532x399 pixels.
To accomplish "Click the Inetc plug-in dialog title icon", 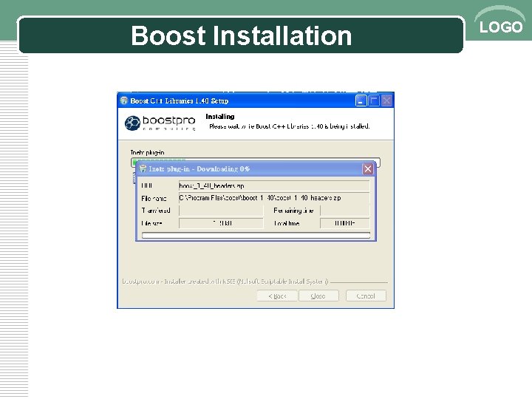I will pos(143,168).
